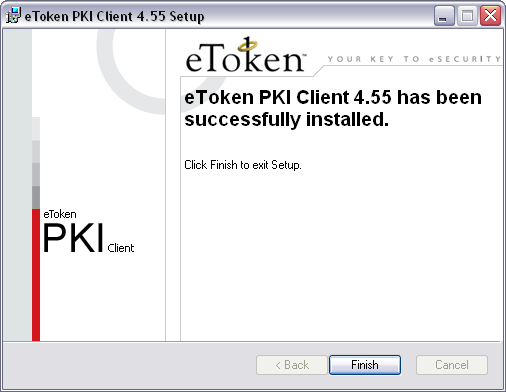This screenshot has height=392, width=506.
Task: Click the 'Click Finish to exit Setup' message
Action: pyautogui.click(x=243, y=165)
